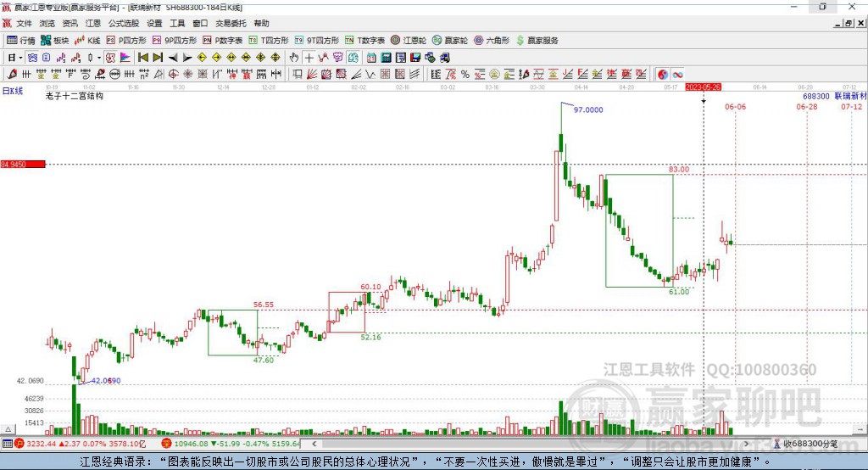The height and width of the screenshot is (470, 868).
Task: Jump to first bar icon
Action: [x=142, y=58]
